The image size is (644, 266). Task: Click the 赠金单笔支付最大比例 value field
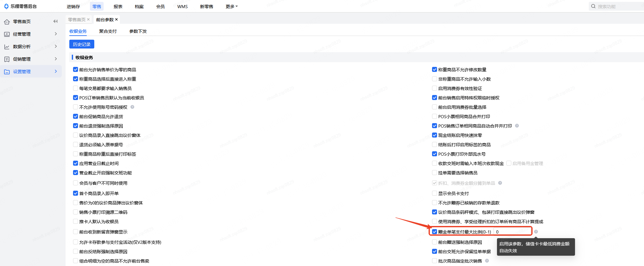click(512, 232)
